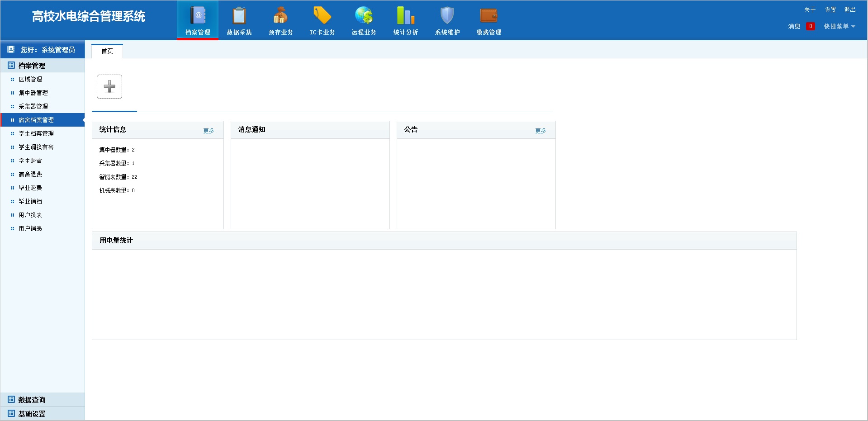Screen dimensions: 868x421
Task: Click 退出 to log out
Action: (x=850, y=9)
